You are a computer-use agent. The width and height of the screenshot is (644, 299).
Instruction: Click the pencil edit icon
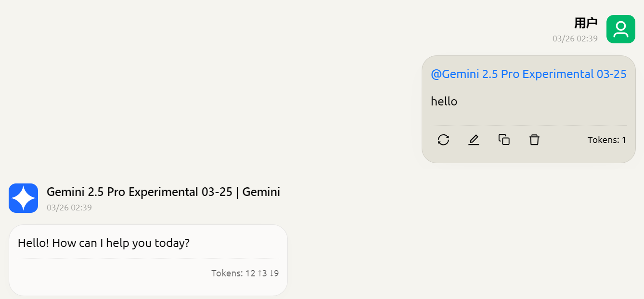tap(474, 140)
